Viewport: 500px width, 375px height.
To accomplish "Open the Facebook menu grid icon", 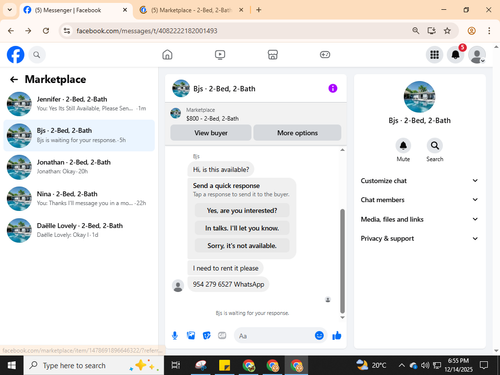I will pos(434,55).
